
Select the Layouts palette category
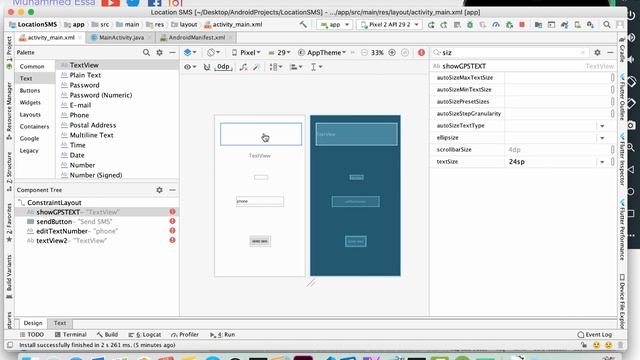click(x=30, y=114)
